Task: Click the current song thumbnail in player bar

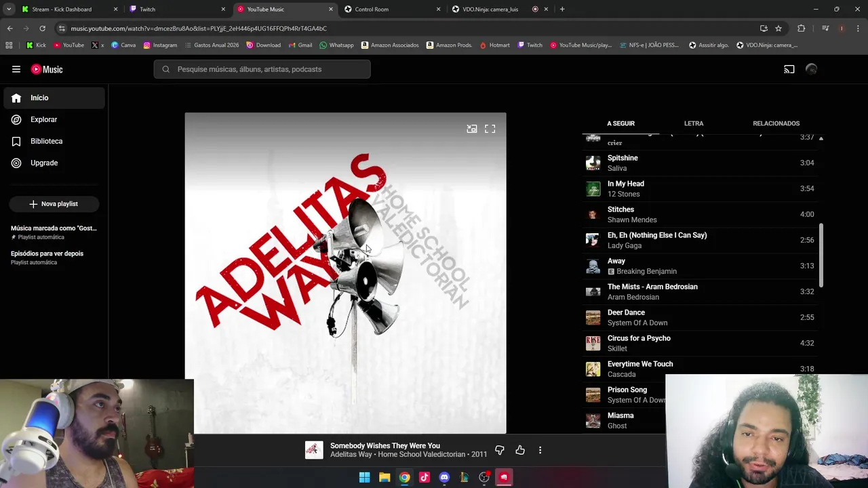Action: [x=314, y=450]
